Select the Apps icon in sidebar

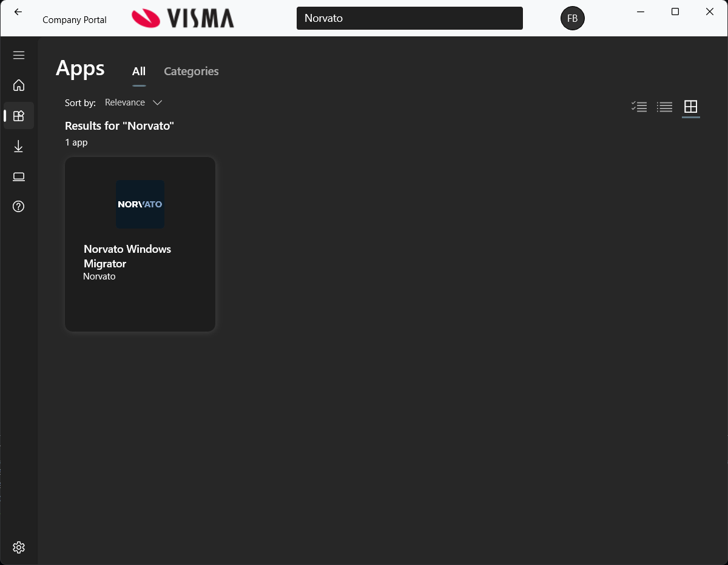(x=19, y=115)
